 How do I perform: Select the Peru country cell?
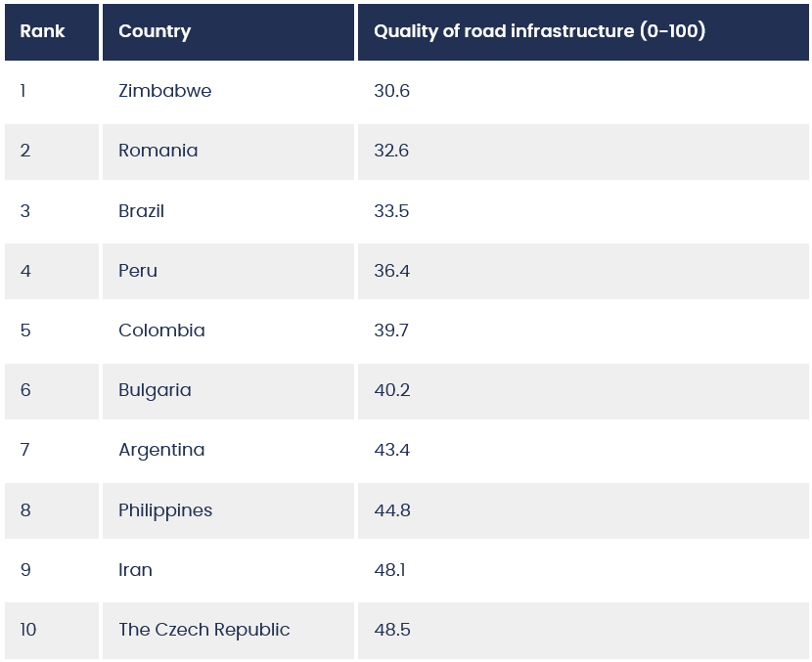click(228, 271)
